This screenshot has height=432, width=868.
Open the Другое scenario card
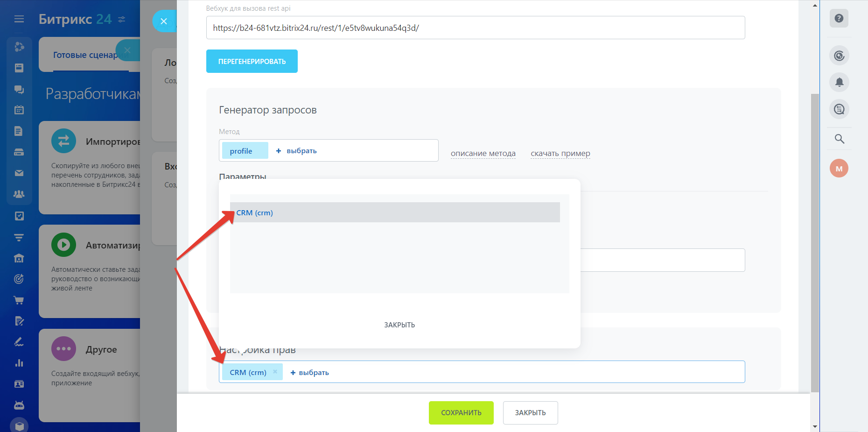pos(90,375)
